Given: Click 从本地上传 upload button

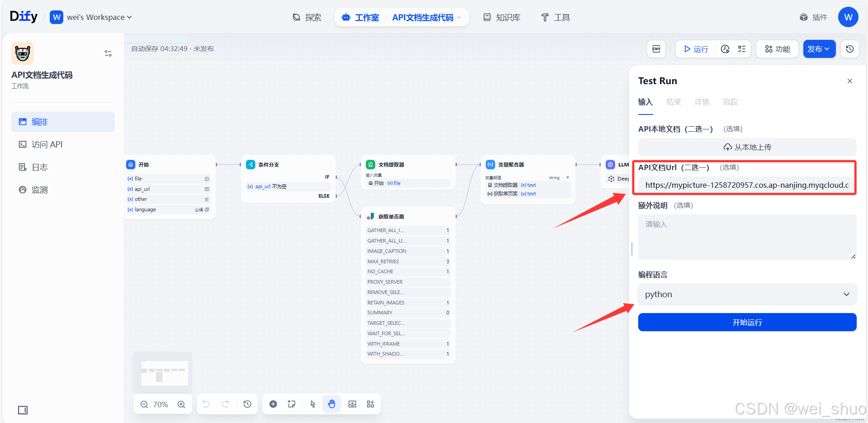Looking at the screenshot, I should click(747, 147).
